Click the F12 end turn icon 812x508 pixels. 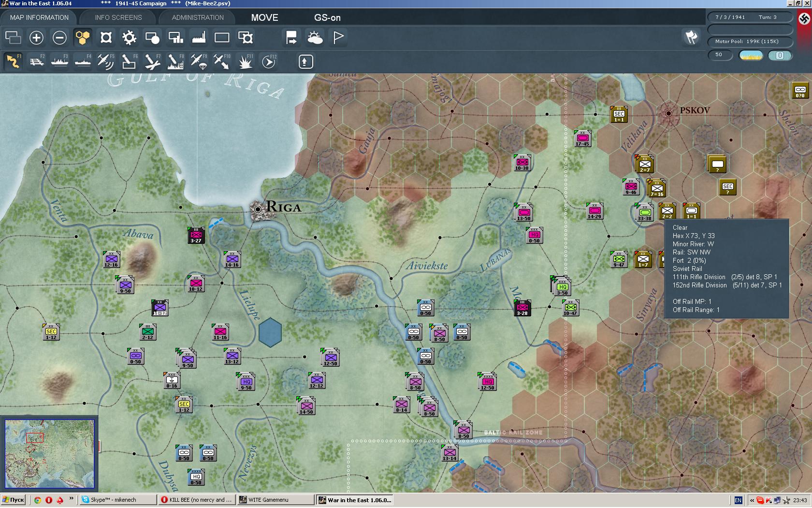pyautogui.click(x=269, y=61)
